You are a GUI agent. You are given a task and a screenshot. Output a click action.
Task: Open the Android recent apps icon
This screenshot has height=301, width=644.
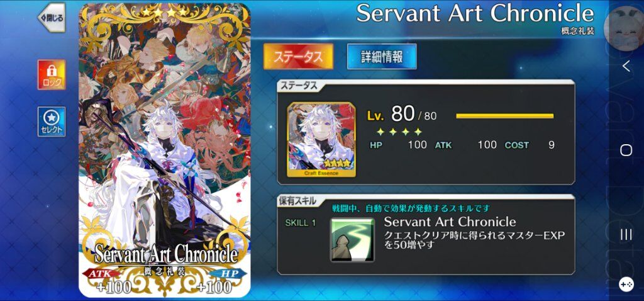626,235
